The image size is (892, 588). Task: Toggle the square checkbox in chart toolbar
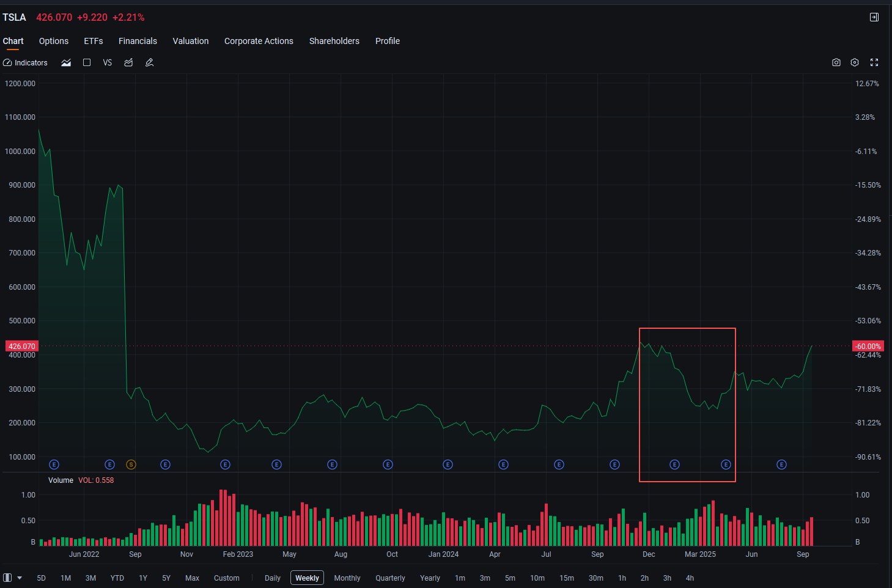click(87, 62)
